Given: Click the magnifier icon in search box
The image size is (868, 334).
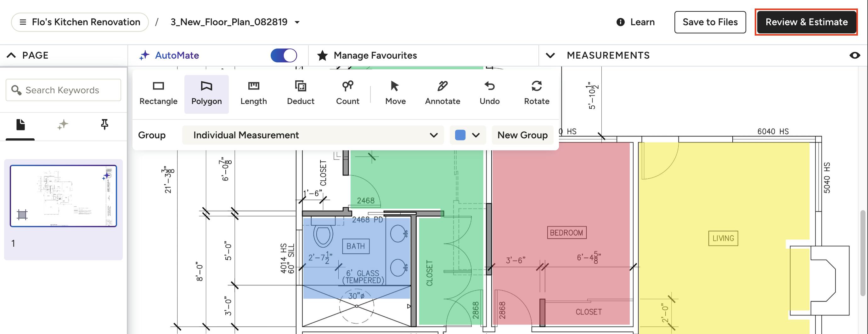Looking at the screenshot, I should pos(16,90).
